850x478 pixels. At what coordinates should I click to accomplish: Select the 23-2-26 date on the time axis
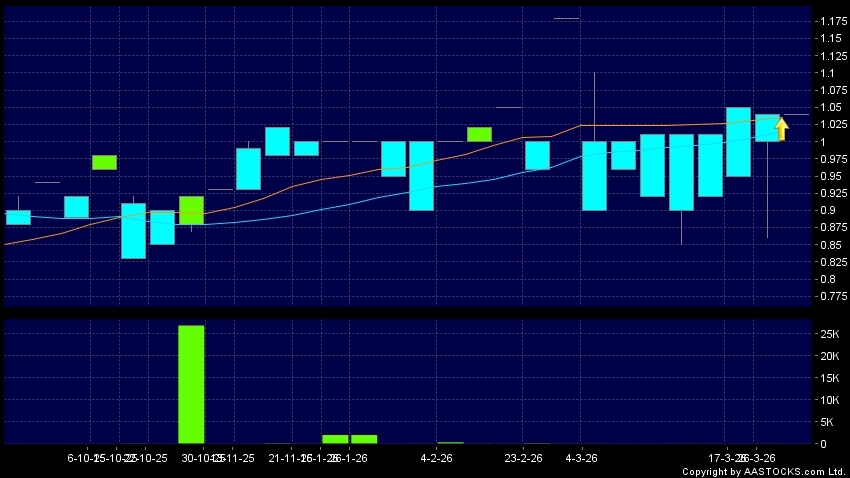(522, 458)
